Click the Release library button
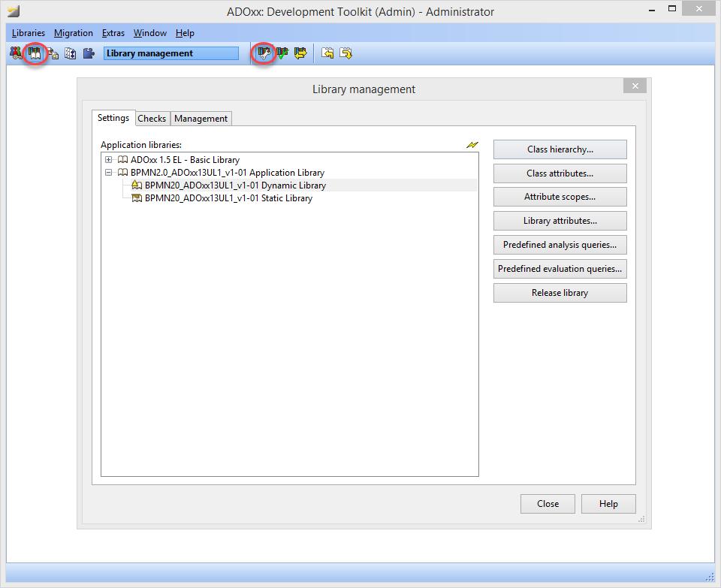Screen dimensions: 721x588 (x=560, y=293)
